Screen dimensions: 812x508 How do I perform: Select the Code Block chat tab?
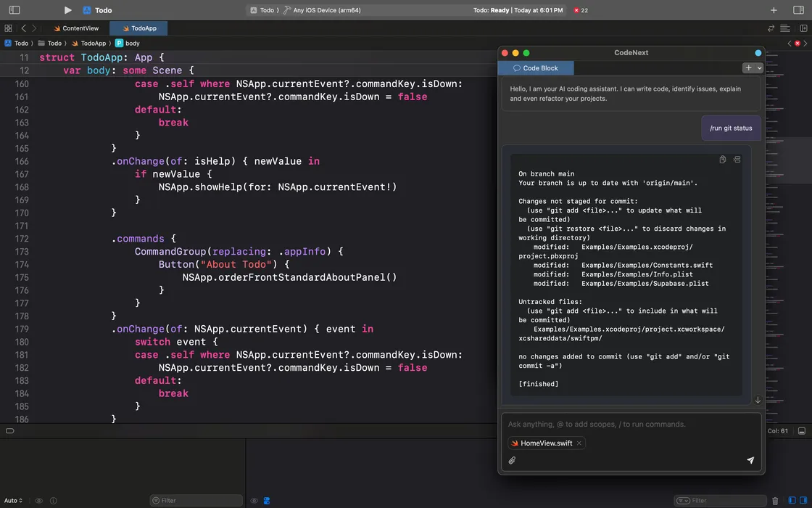536,68
